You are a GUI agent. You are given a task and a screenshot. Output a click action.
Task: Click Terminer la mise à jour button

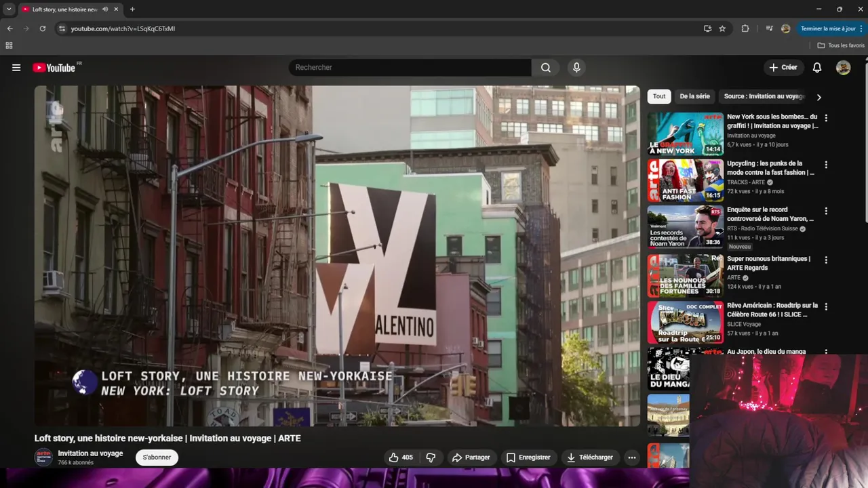pyautogui.click(x=832, y=28)
